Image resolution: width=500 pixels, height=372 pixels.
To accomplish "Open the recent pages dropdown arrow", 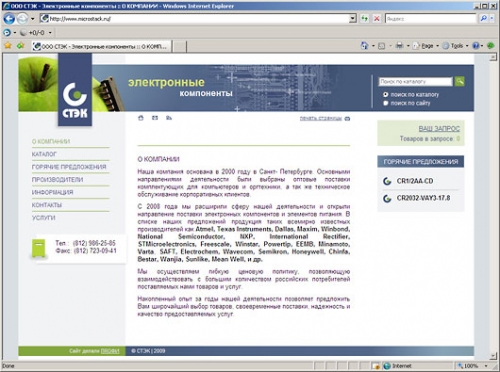I will pos(32,19).
